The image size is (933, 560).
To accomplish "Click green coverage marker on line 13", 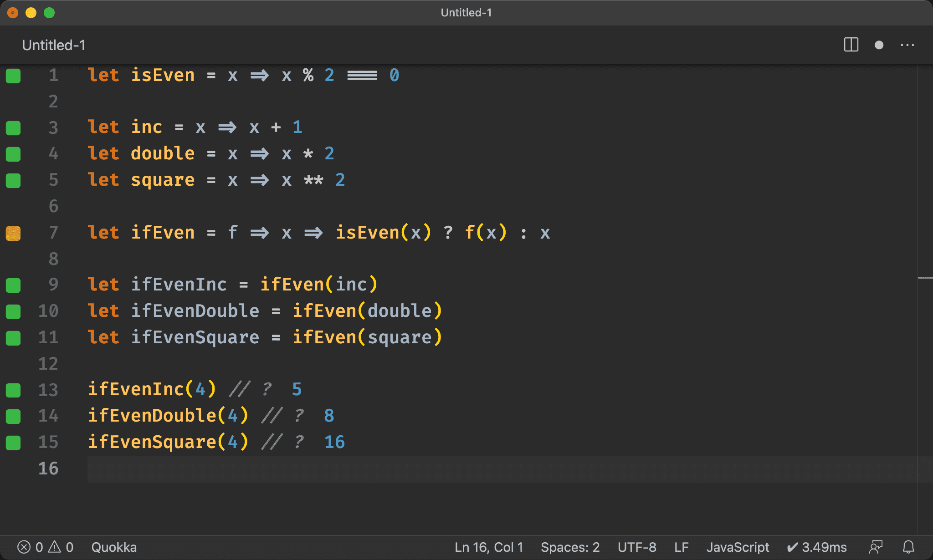I will [13, 390].
